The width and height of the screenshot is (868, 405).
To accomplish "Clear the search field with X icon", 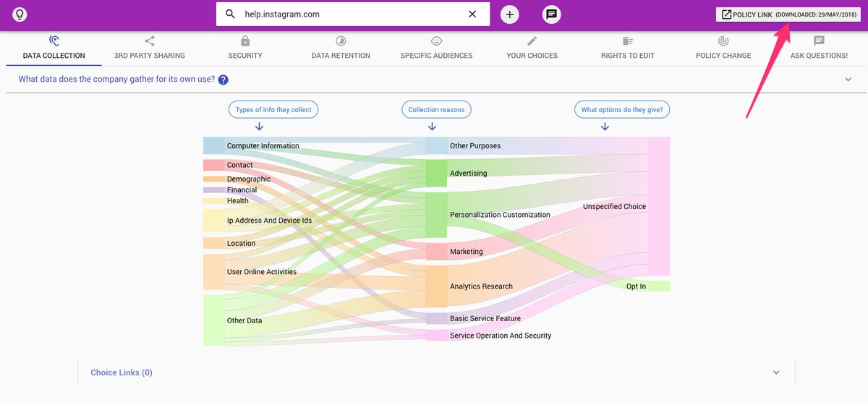I will pos(472,14).
